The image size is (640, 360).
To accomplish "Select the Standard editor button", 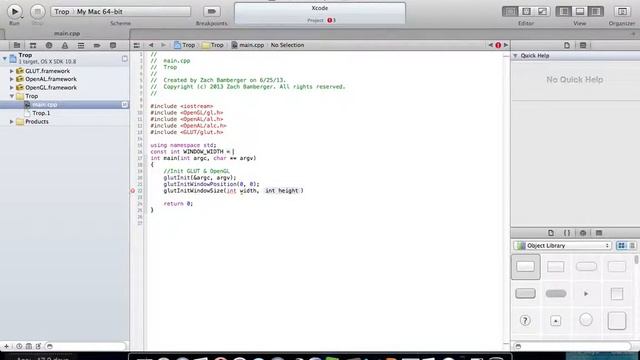I will (510, 11).
